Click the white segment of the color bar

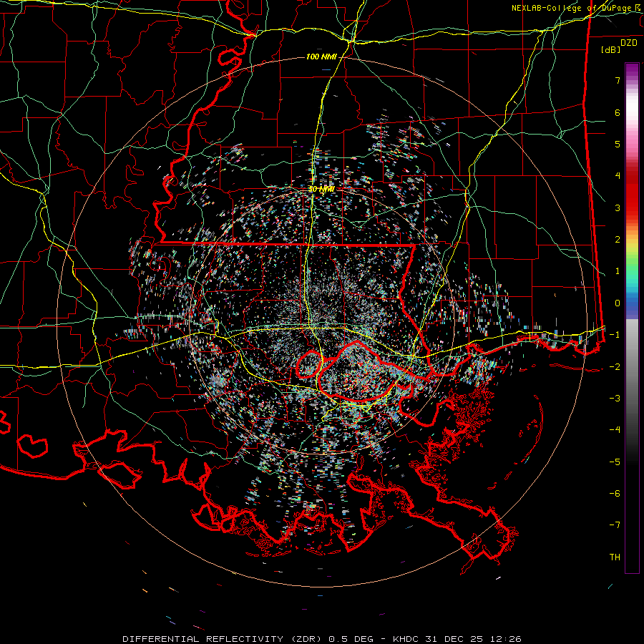(x=632, y=109)
